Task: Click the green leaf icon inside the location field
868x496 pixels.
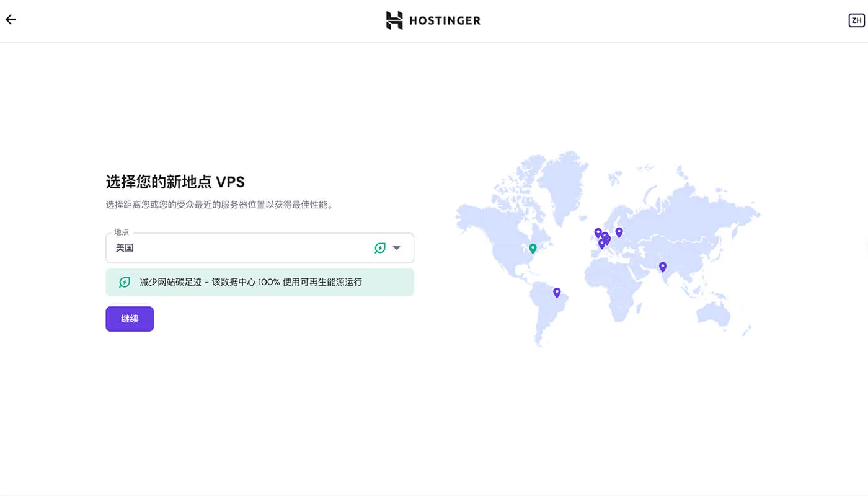Action: coord(380,247)
